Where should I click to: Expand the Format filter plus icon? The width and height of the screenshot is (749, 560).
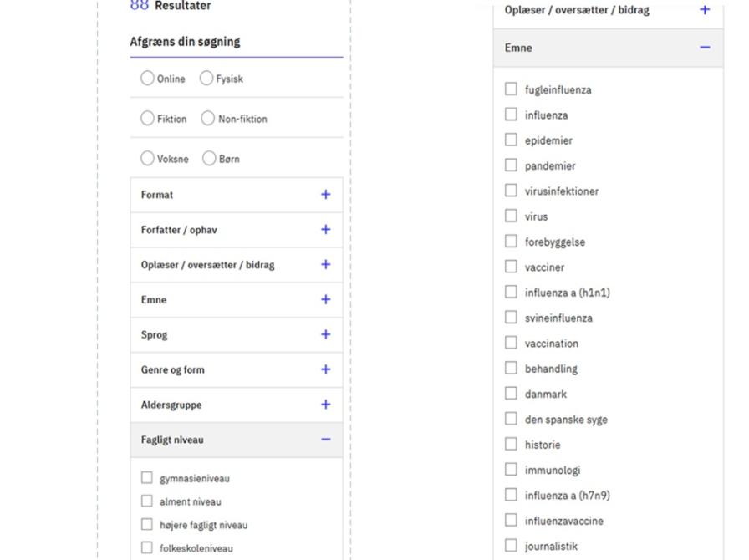(325, 195)
